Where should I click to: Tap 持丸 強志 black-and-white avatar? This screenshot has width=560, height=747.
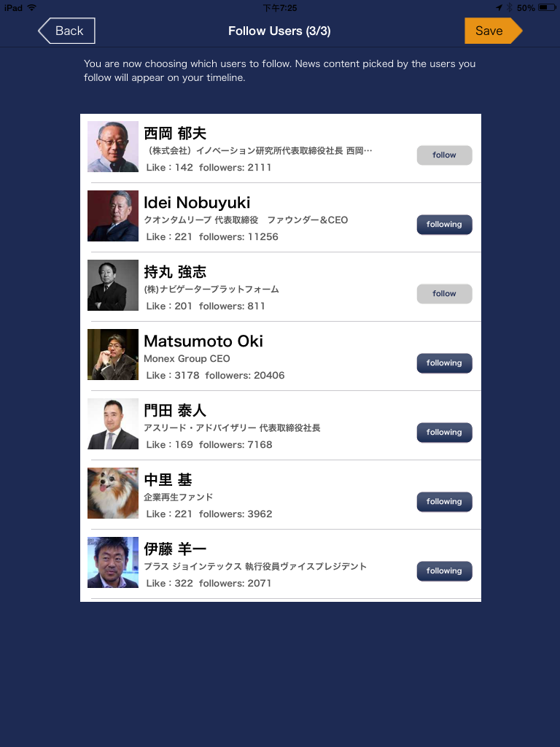tap(113, 285)
